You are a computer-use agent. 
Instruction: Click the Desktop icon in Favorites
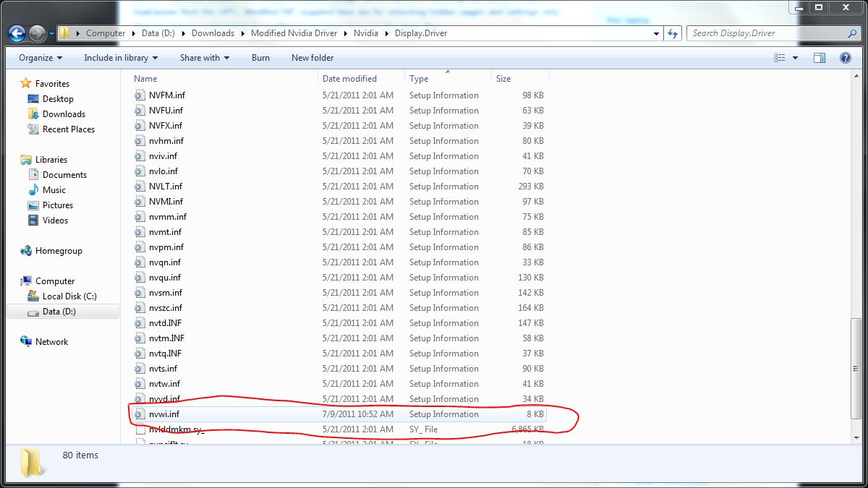point(33,99)
